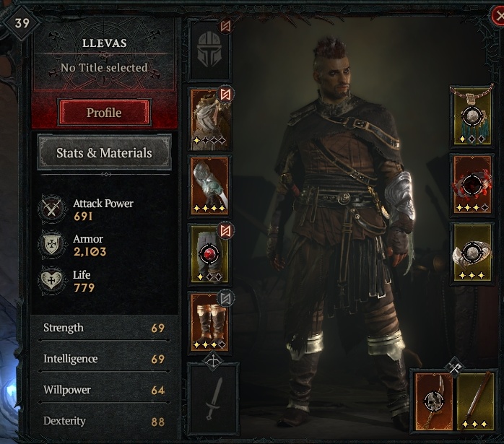
Task: Select the gloves item slot
Action: pyautogui.click(x=209, y=186)
